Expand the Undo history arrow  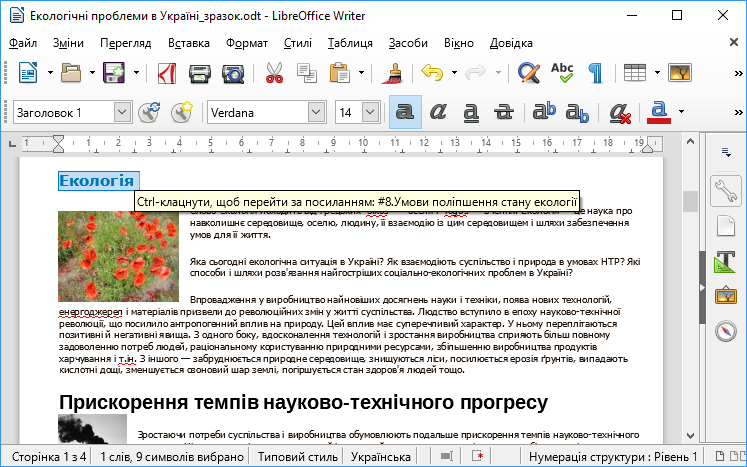[454, 73]
